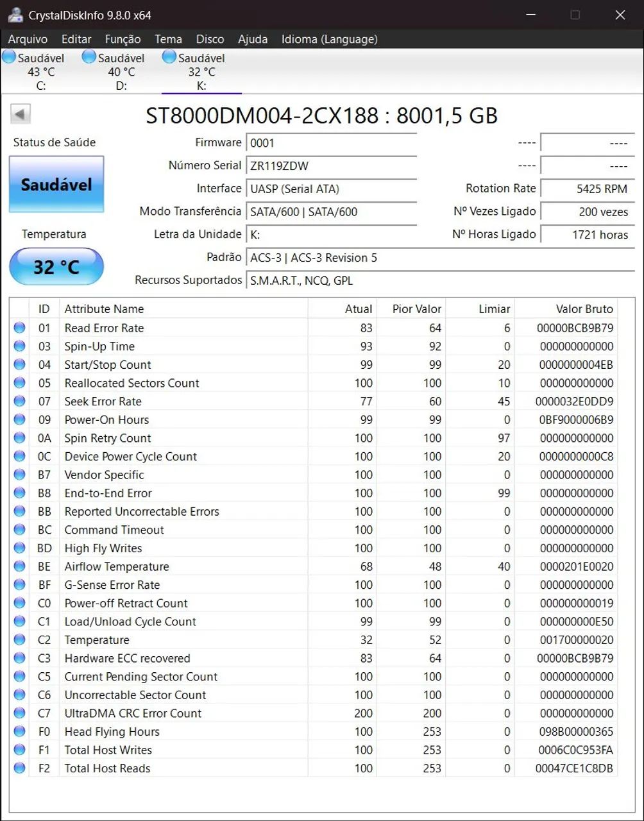Open the Editar menu
This screenshot has width=644, height=821.
(76, 39)
